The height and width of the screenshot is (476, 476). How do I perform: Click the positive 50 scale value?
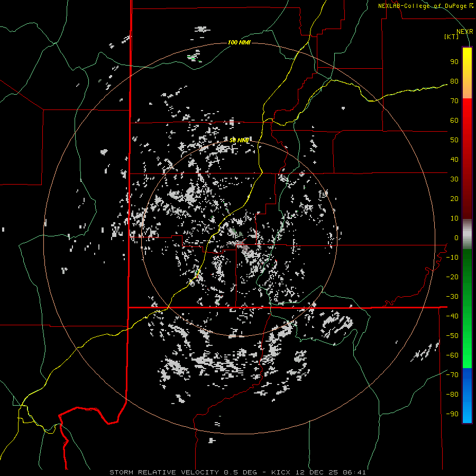click(454, 140)
